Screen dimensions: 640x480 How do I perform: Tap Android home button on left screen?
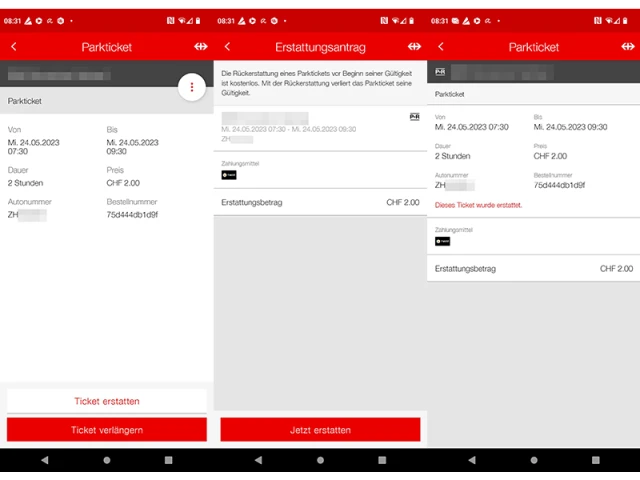click(107, 460)
